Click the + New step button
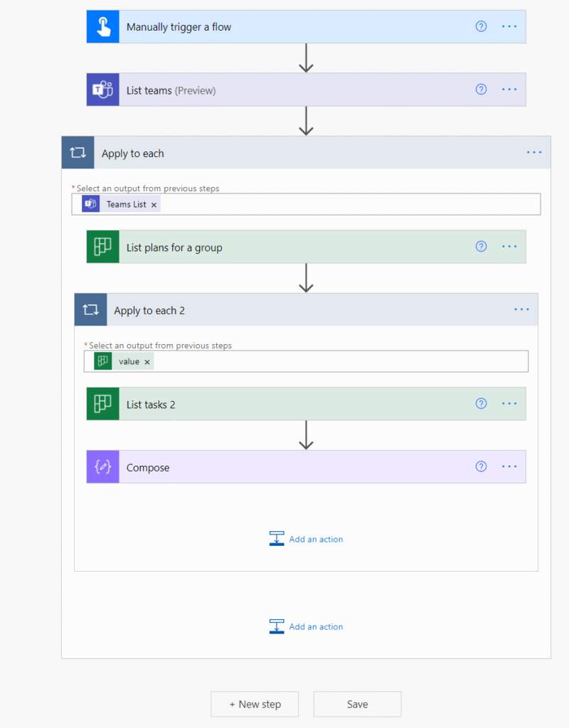The width and height of the screenshot is (569, 728). pyautogui.click(x=255, y=705)
